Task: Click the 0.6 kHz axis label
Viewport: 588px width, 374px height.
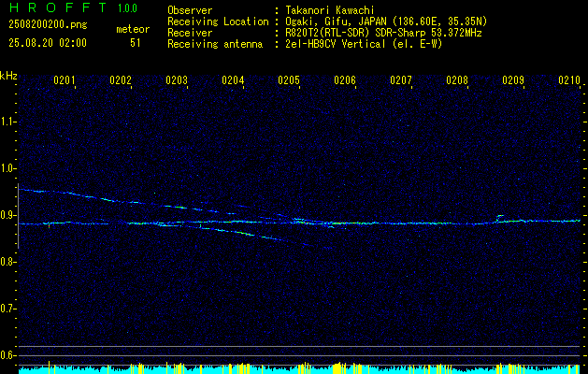Action: coord(7,355)
